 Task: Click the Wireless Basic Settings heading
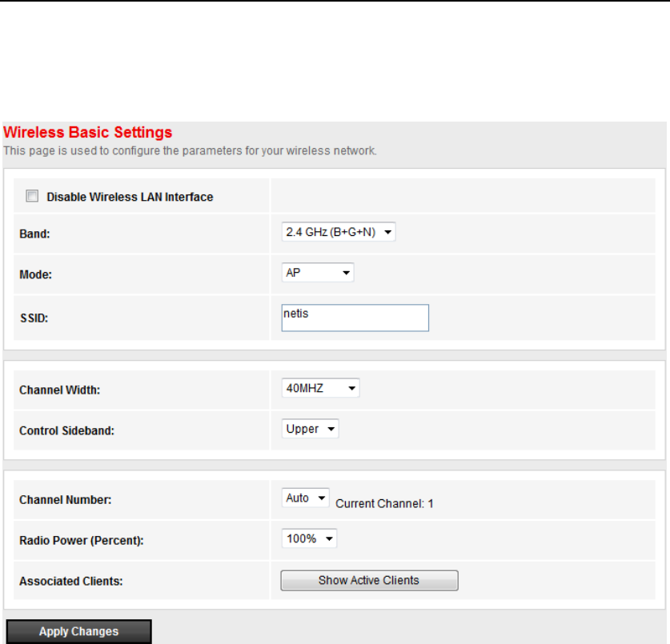point(87,132)
